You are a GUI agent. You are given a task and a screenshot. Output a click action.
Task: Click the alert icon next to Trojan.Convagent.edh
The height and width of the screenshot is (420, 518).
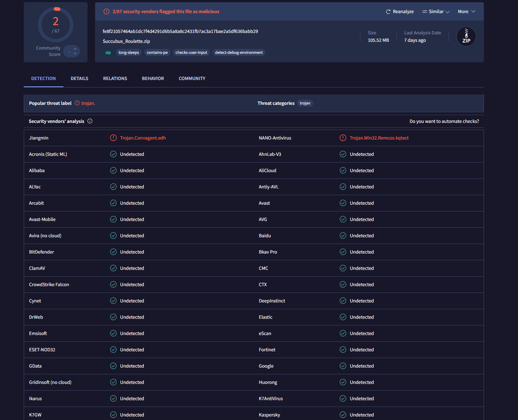coord(113,138)
